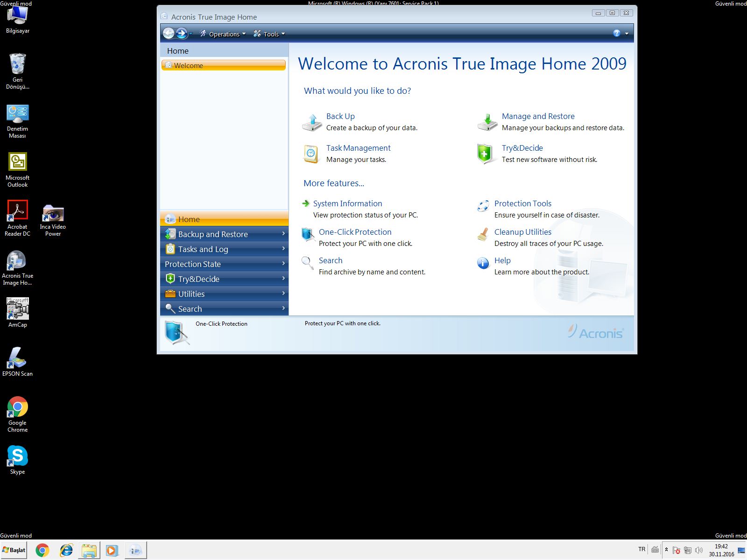This screenshot has width=747, height=560.
Task: Click the Forward navigation arrow
Action: coord(181,33)
